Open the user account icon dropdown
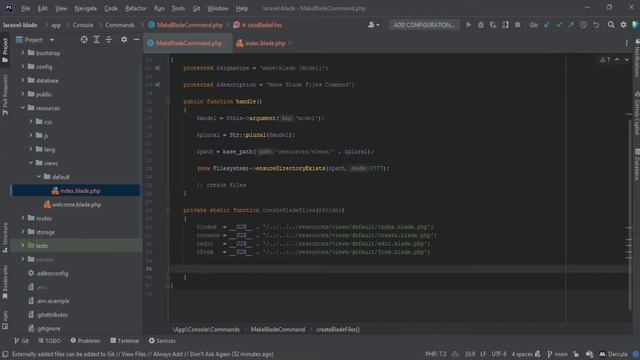640x360 pixels. 373,25
